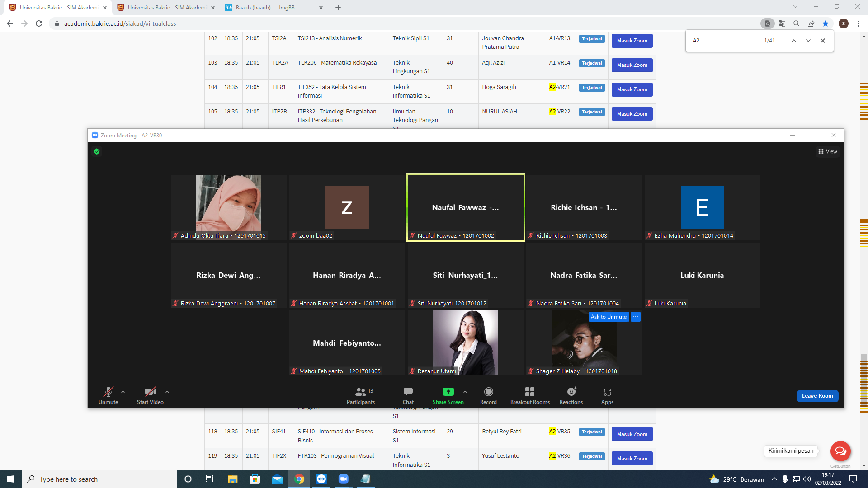This screenshot has width=868, height=488.
Task: Open the Windows notification center
Action: (853, 479)
